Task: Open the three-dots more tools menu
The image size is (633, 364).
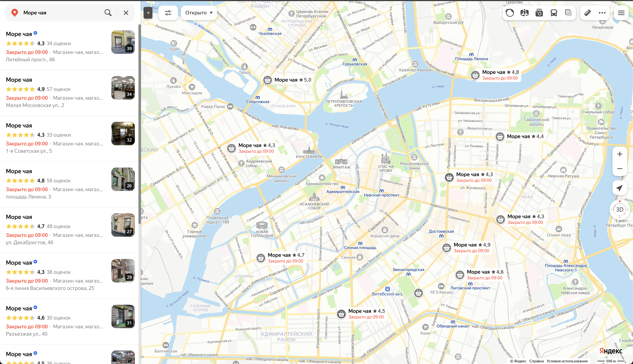Action: click(602, 13)
